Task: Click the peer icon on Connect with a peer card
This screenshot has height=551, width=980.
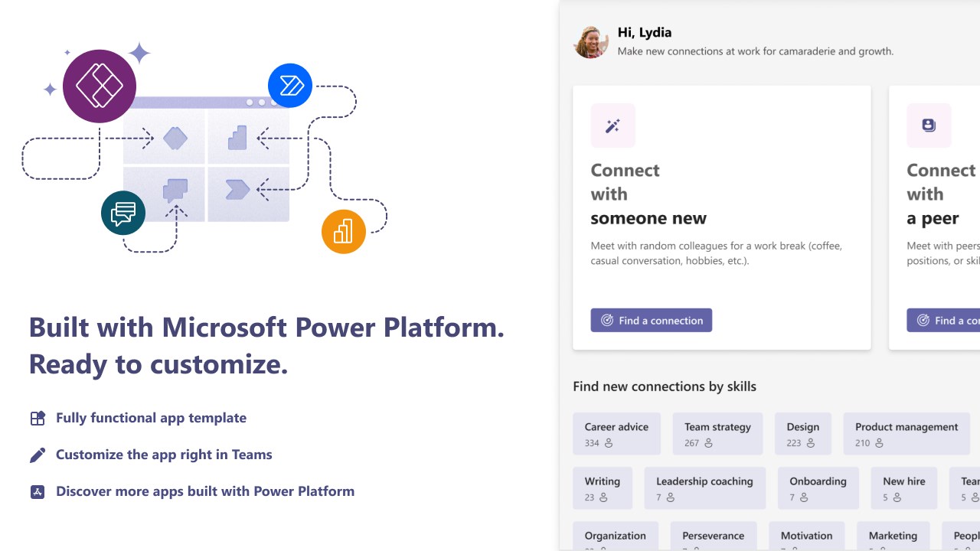Action: [x=929, y=126]
